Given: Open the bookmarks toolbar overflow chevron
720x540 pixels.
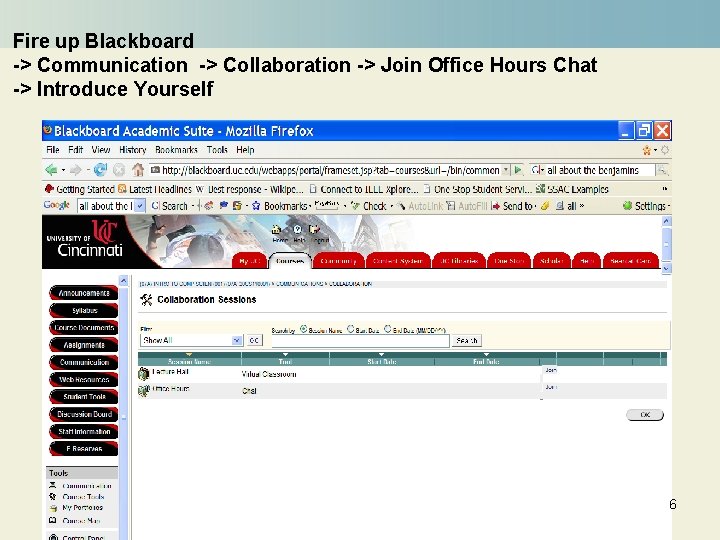Looking at the screenshot, I should [x=664, y=189].
